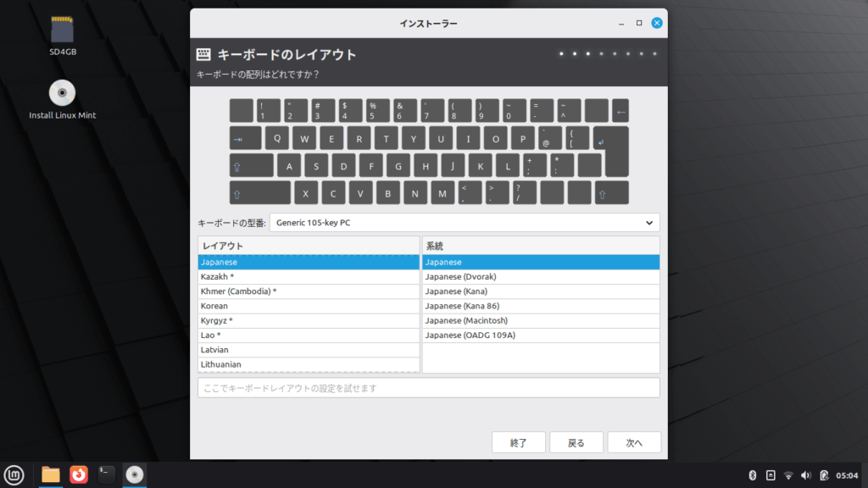Click the keyboard layout test field
Viewport: 868px width, 488px height.
click(428, 388)
